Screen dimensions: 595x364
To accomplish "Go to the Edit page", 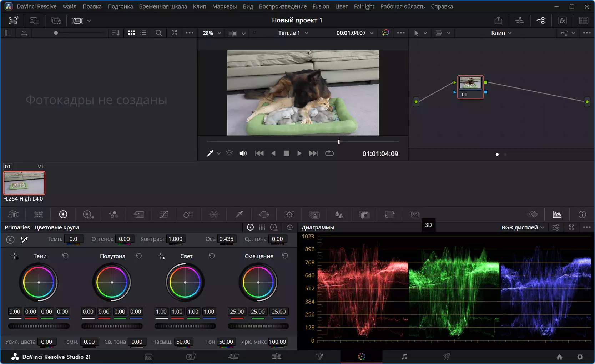I will (x=277, y=357).
